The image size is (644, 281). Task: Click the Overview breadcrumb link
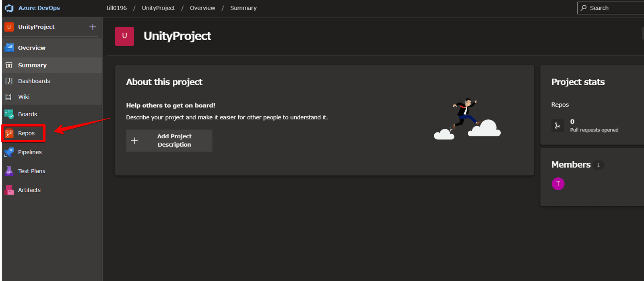click(202, 8)
